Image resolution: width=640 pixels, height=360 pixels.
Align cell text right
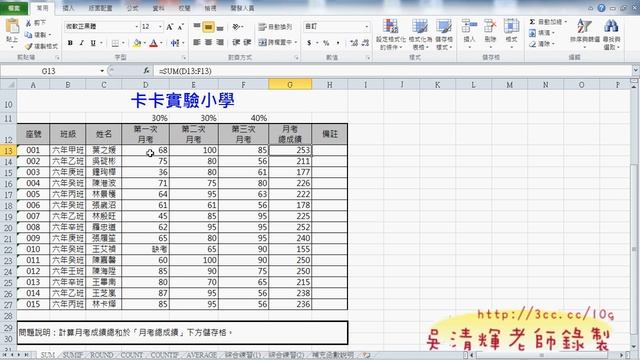pos(220,42)
